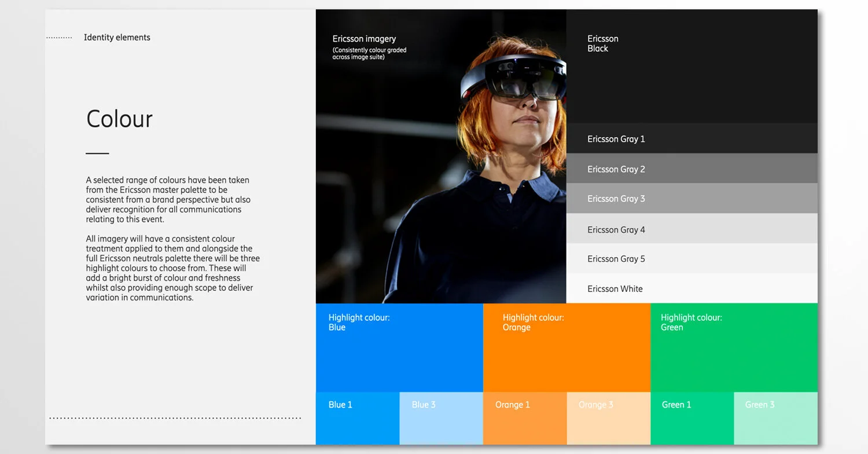This screenshot has height=454, width=868.
Task: Pick the Ericsson Gray 1 swatch
Action: (x=692, y=138)
